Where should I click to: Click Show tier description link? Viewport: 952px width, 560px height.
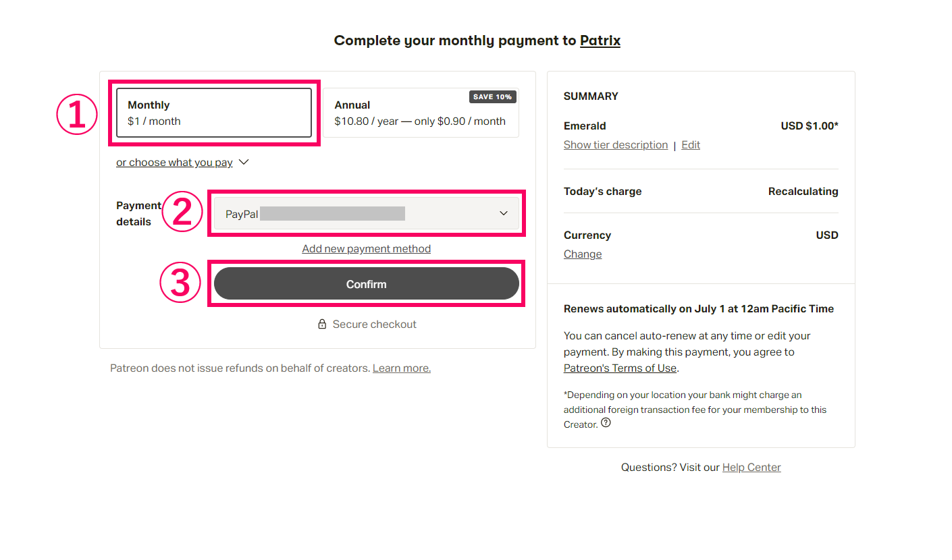point(616,145)
